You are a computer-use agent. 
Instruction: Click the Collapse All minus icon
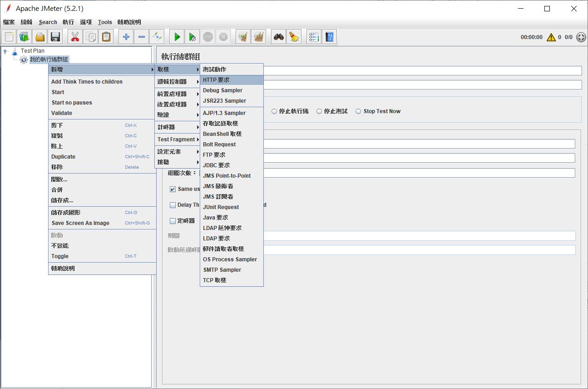pos(142,37)
